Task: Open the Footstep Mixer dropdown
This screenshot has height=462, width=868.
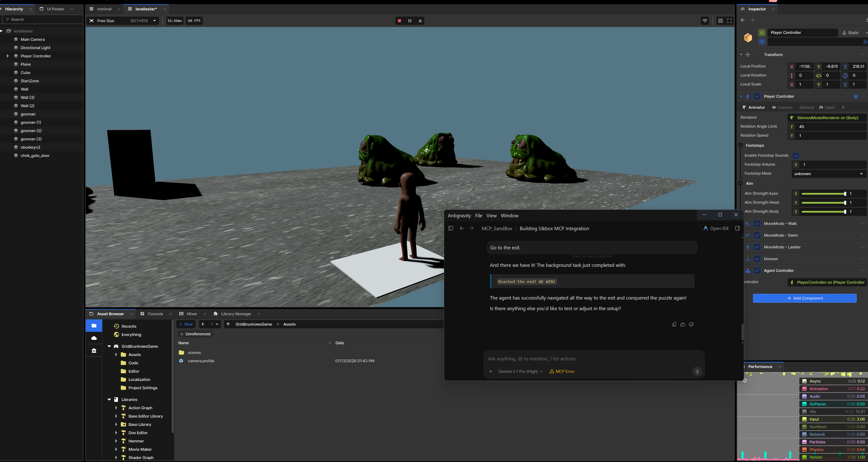Action: coord(828,174)
